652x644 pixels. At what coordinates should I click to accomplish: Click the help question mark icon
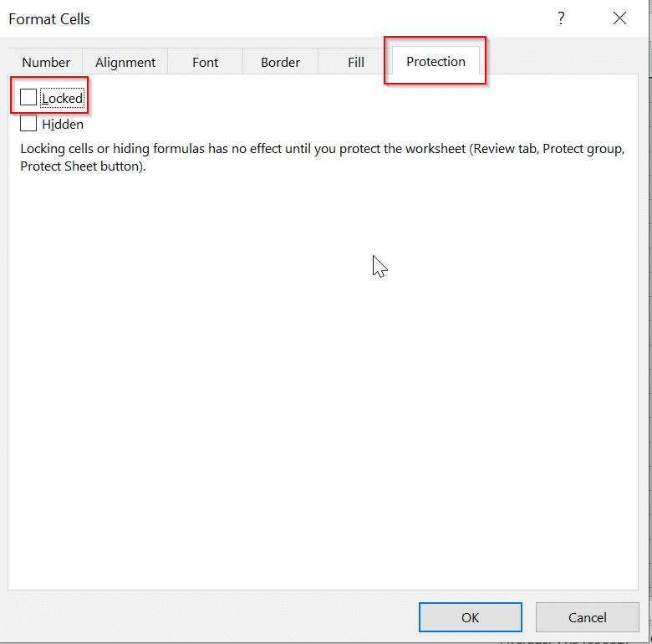point(562,18)
